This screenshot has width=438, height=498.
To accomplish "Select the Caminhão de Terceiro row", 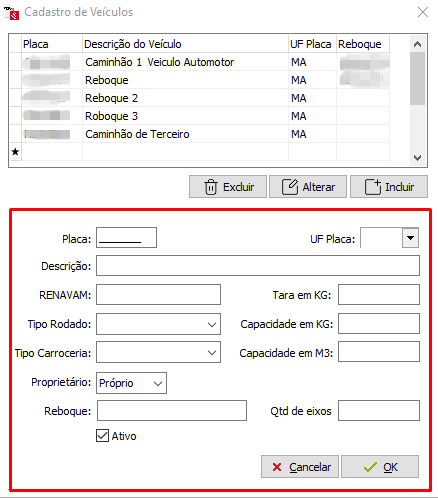I will click(199, 134).
